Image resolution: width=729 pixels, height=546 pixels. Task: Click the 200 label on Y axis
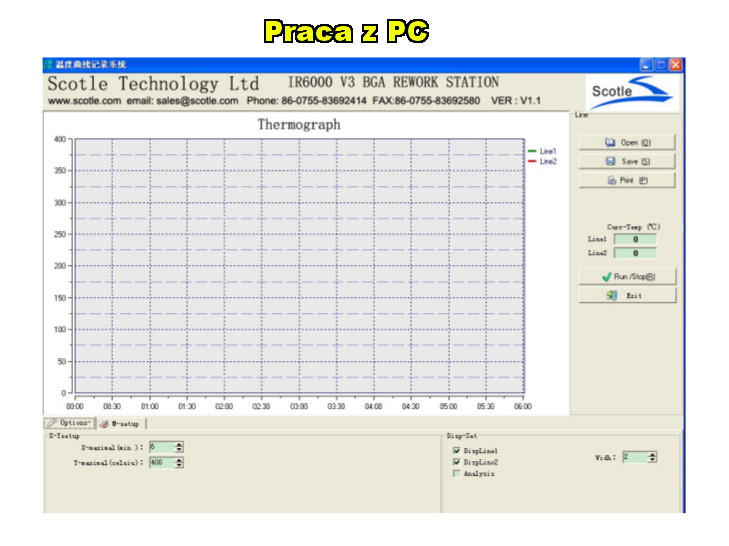60,266
